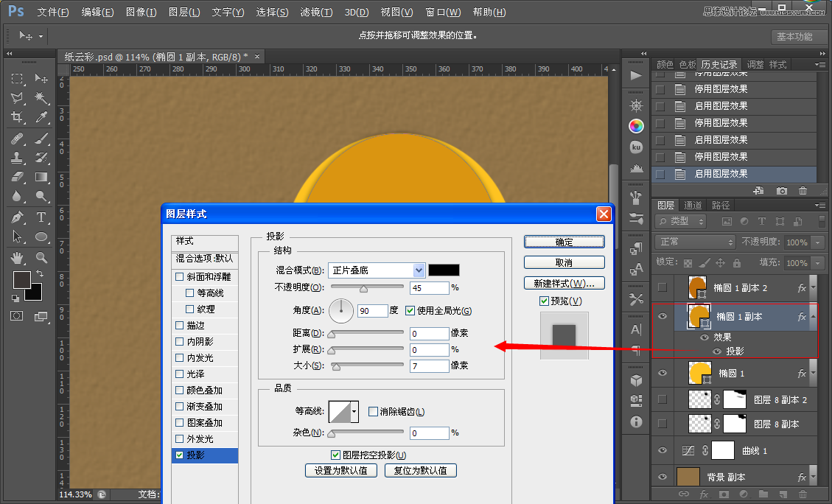Hide the 曲线 1 layer
Image resolution: width=832 pixels, height=504 pixels.
(663, 450)
